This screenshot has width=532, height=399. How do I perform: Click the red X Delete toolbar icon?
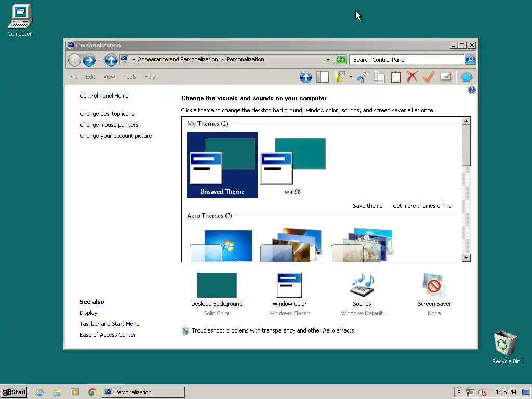[x=412, y=77]
